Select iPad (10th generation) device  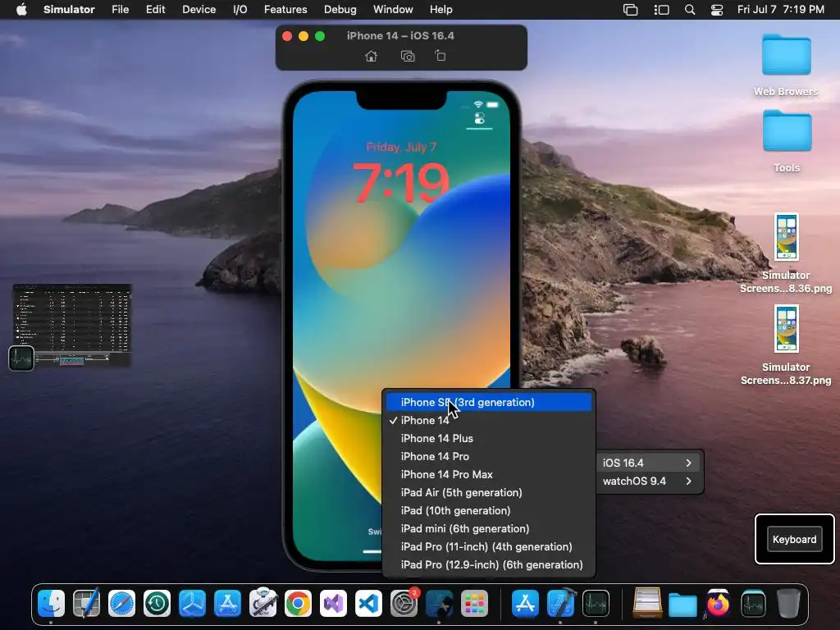pos(489,510)
